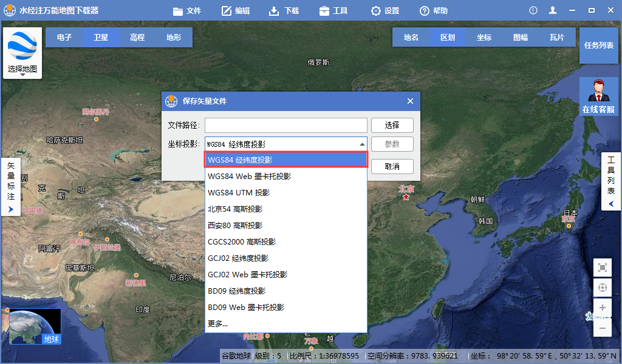This screenshot has width=622, height=364.
Task: Open the 坐标投影 projection dropdown
Action: [361, 144]
